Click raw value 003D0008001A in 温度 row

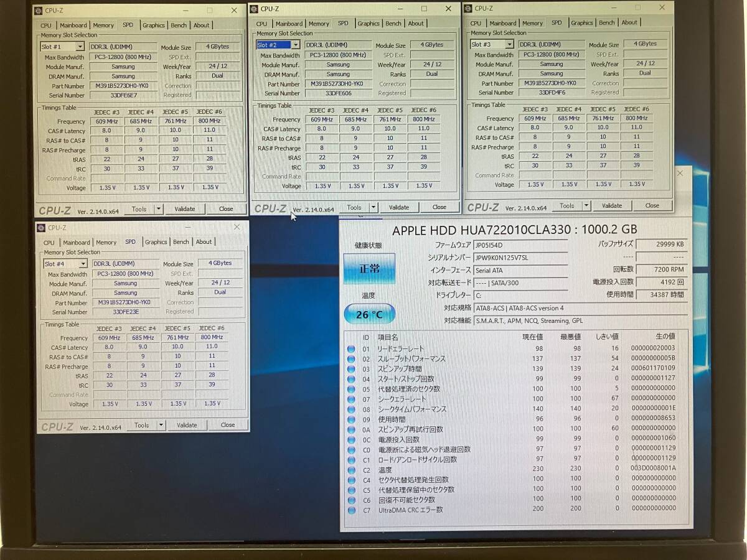click(653, 469)
